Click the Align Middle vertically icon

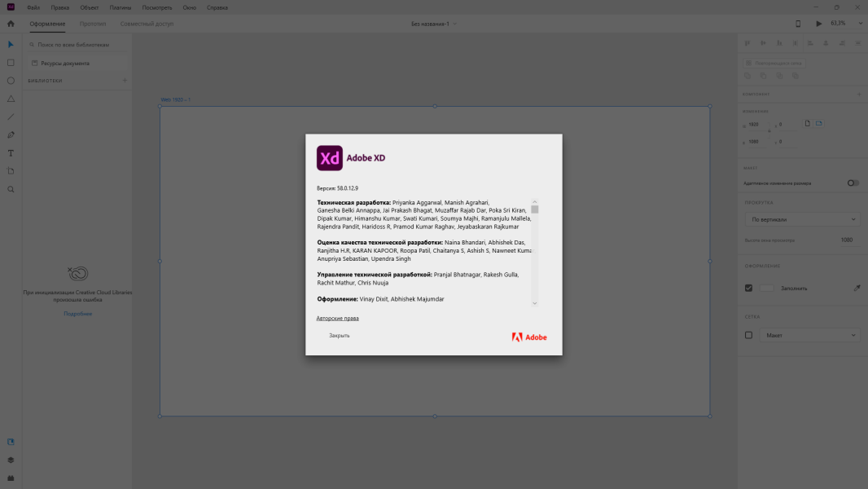(764, 43)
